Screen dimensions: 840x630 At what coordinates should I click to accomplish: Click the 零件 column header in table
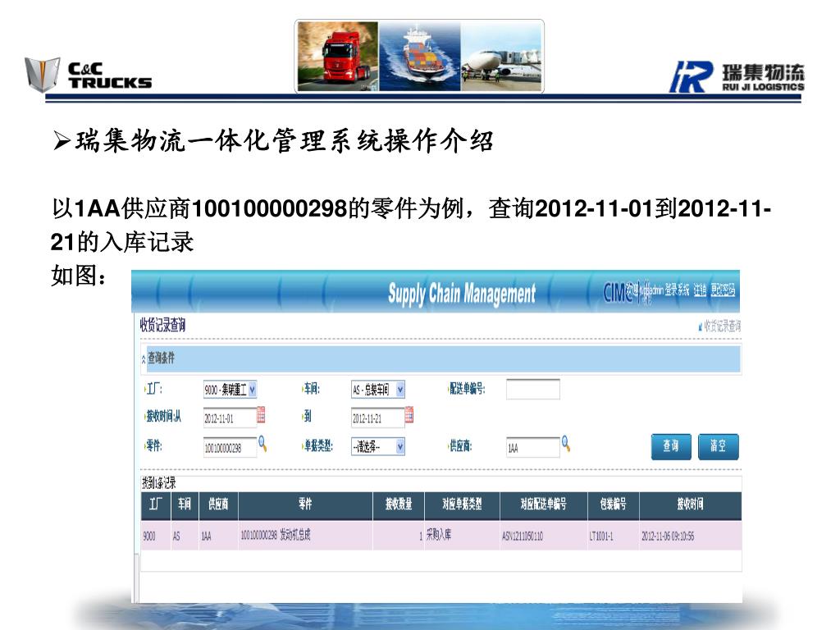[305, 505]
